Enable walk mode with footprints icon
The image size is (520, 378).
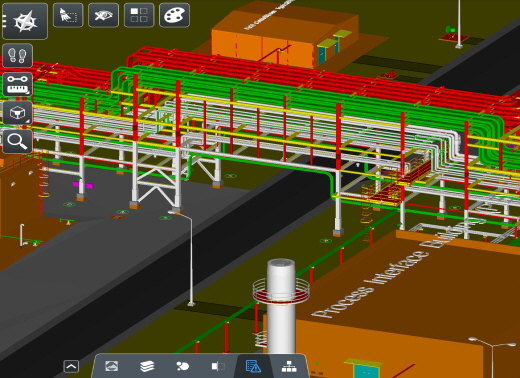point(18,56)
